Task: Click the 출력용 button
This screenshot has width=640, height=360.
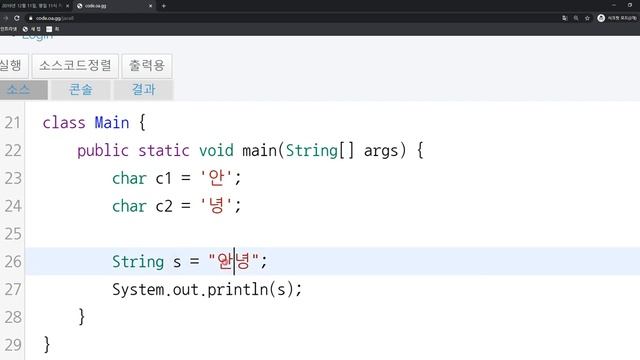Action: [x=147, y=65]
